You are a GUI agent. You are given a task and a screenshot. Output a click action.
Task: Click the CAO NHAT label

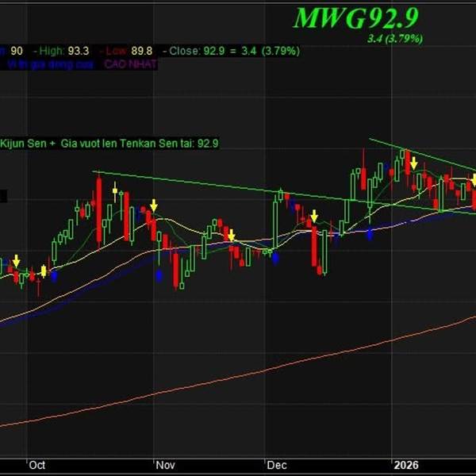pyautogui.click(x=131, y=64)
